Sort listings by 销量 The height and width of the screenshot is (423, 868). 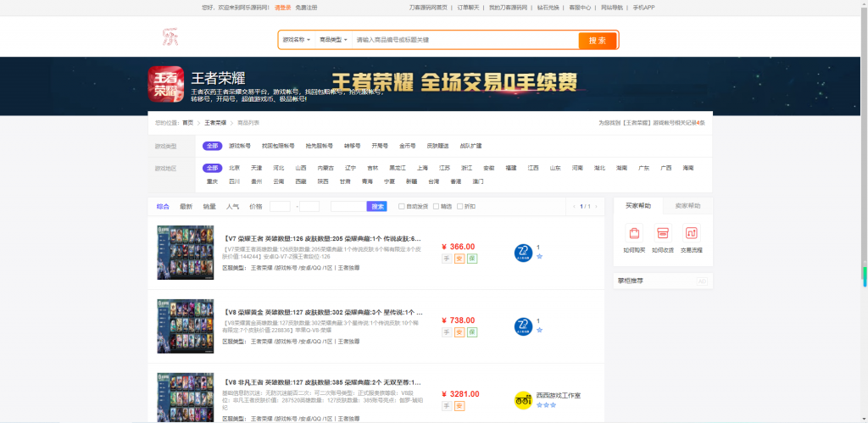[x=209, y=207]
